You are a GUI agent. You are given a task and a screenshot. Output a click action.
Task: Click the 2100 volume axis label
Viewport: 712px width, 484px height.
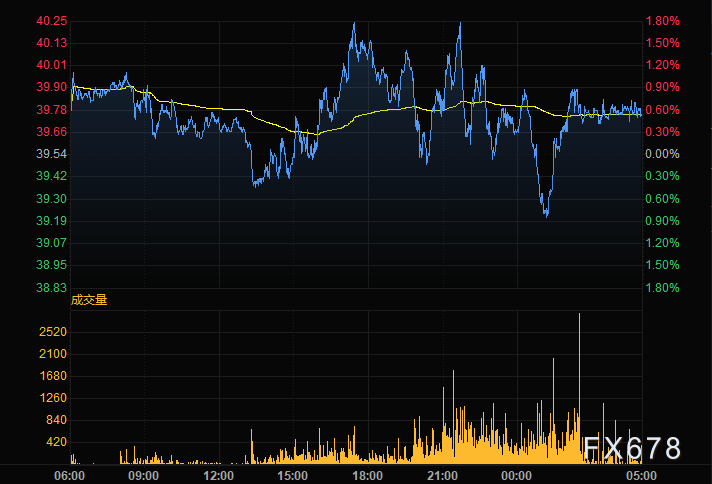pyautogui.click(x=53, y=354)
